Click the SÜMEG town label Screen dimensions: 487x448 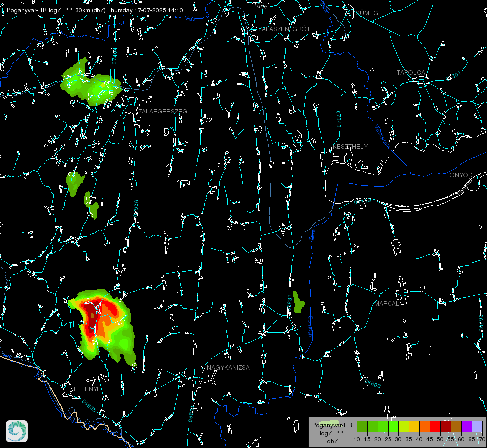coord(367,13)
